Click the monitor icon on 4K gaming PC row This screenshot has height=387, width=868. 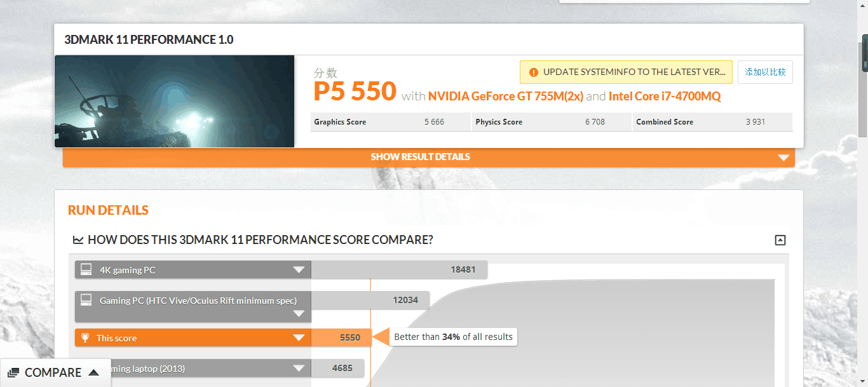(86, 269)
